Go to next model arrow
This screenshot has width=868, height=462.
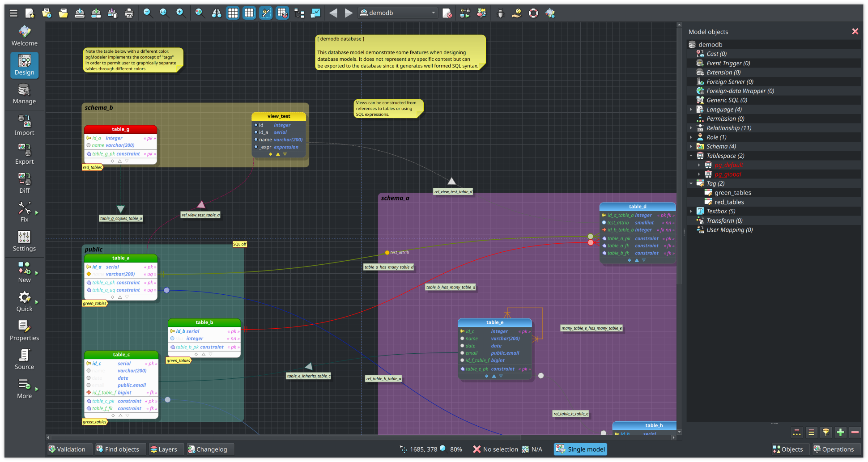click(349, 13)
